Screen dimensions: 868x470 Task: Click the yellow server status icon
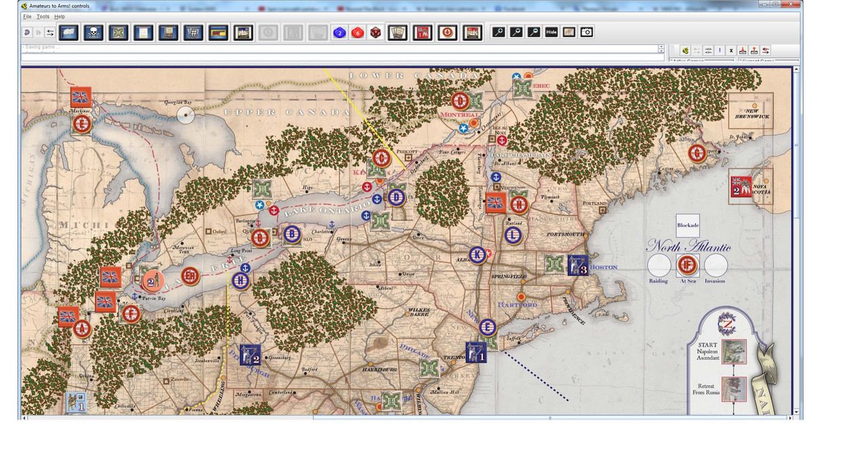click(685, 50)
